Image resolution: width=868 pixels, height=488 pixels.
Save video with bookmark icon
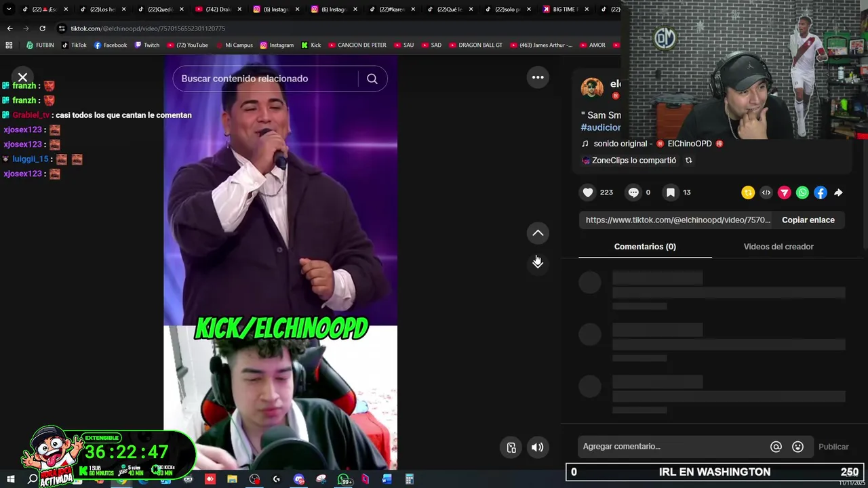coord(670,192)
